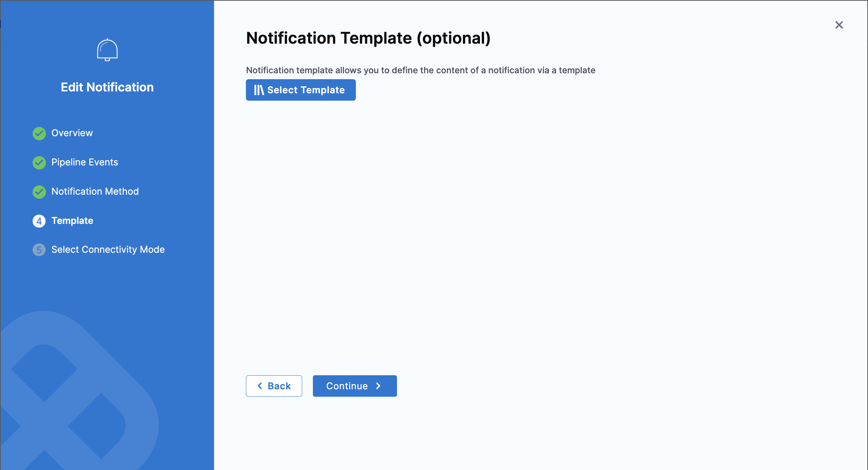Go to the Overview step
The height and width of the screenshot is (470, 868).
click(72, 133)
